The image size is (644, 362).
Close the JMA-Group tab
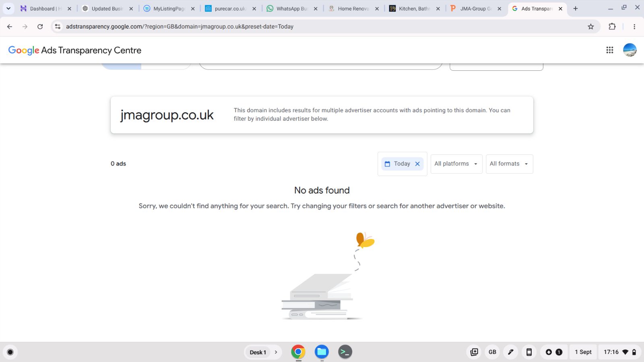pyautogui.click(x=500, y=8)
